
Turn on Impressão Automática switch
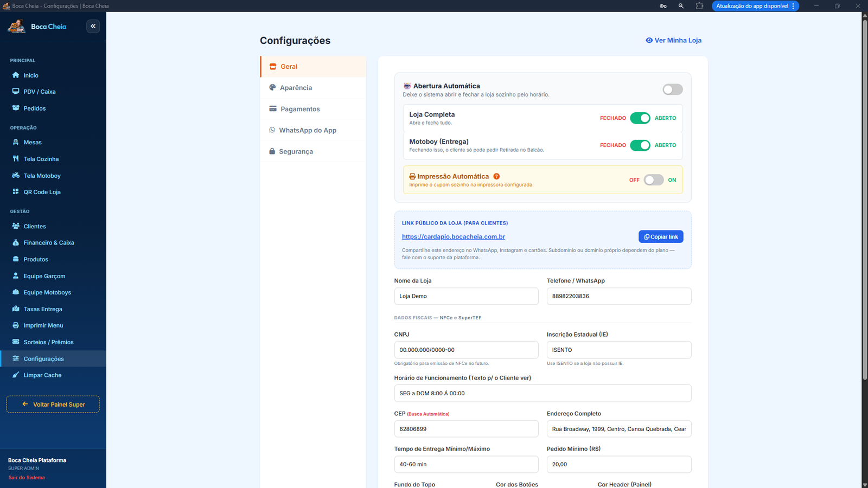(x=654, y=180)
